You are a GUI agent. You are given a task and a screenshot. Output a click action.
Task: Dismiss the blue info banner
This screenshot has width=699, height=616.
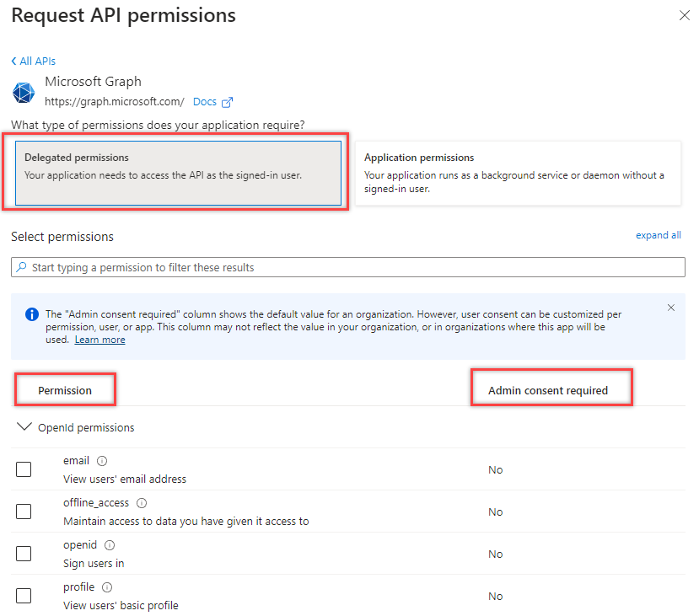[671, 308]
